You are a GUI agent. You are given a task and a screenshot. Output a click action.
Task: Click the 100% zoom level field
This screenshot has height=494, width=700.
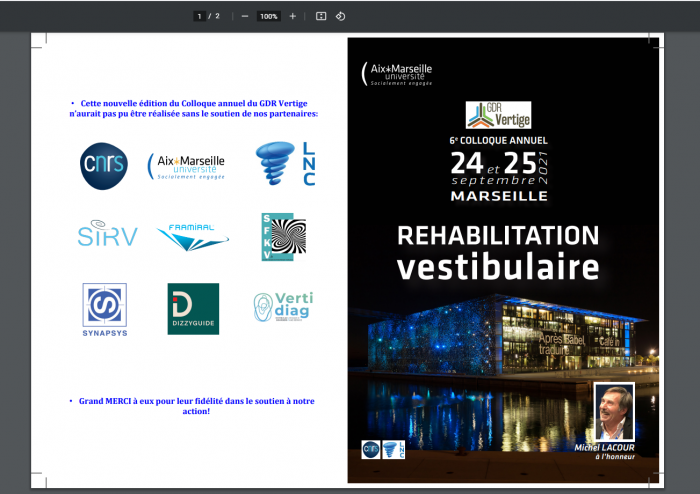[x=269, y=17]
